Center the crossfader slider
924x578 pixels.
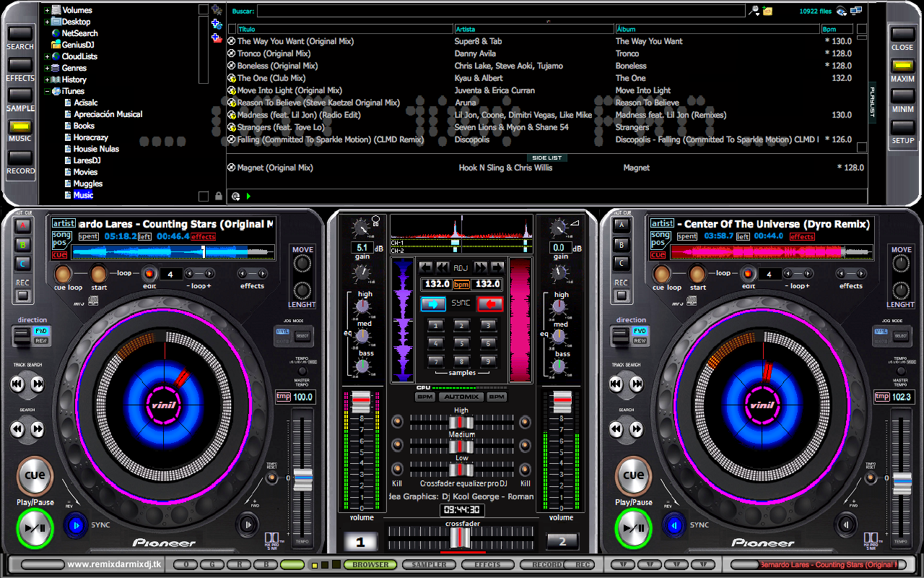click(461, 536)
